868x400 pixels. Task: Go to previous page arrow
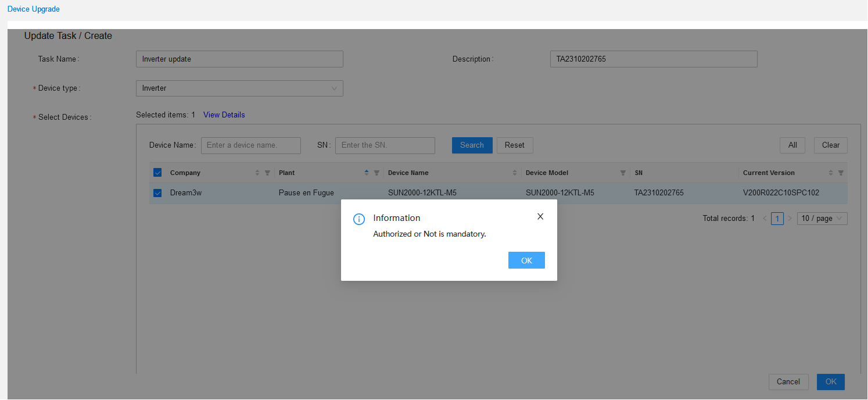765,219
